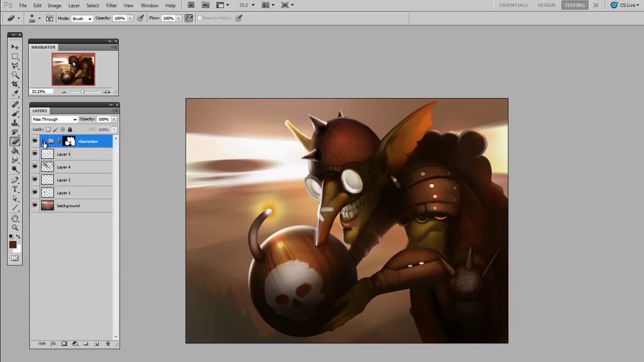Open the Pass Through blend mode dropdown

pyautogui.click(x=54, y=119)
